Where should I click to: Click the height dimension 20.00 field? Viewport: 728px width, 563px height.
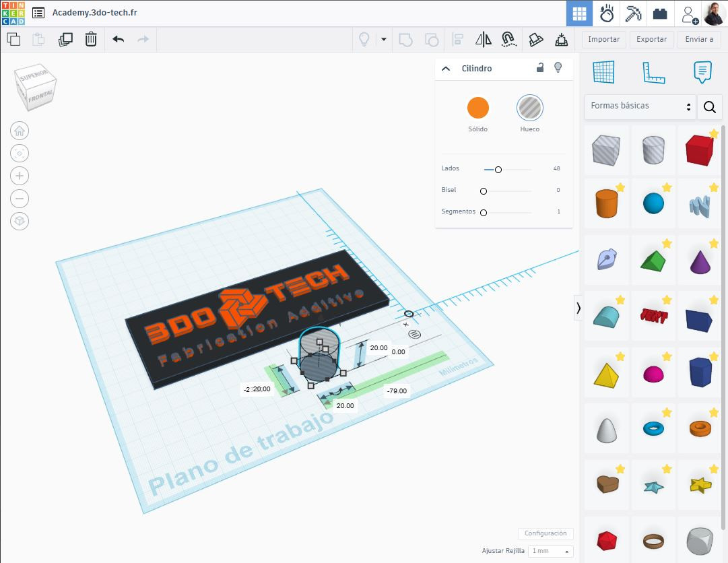click(379, 347)
